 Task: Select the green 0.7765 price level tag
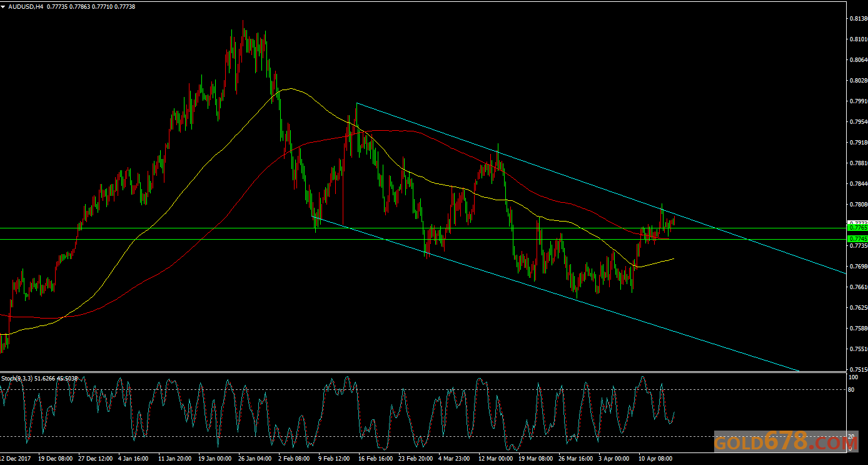pos(856,228)
